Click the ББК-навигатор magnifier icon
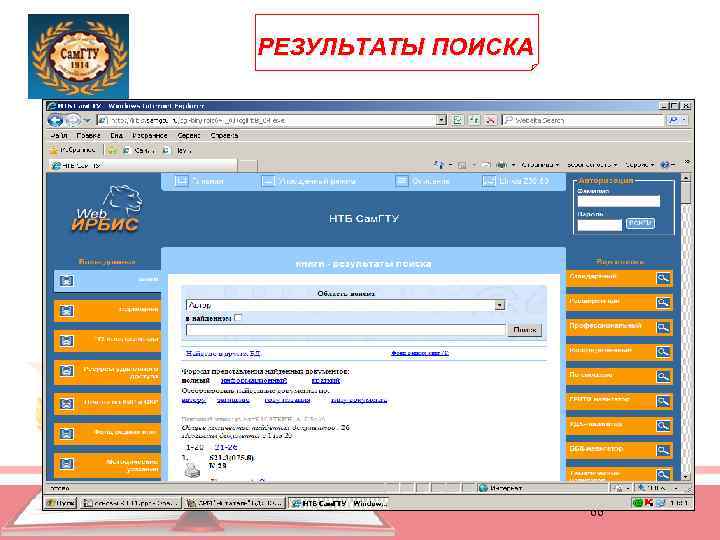Image resolution: width=720 pixels, height=540 pixels. (x=663, y=450)
